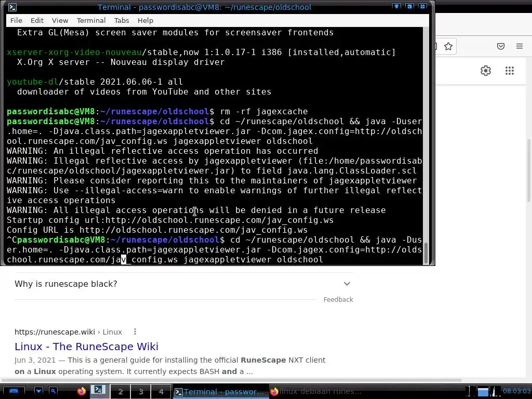The height and width of the screenshot is (399, 532).
Task: Open 'Linux - The RuneScape Wiki' search result
Action: [87, 347]
